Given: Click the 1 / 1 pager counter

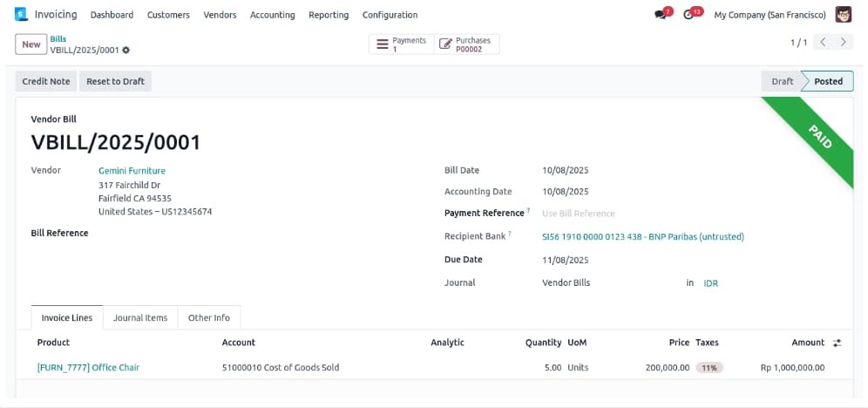Looking at the screenshot, I should pos(798,43).
